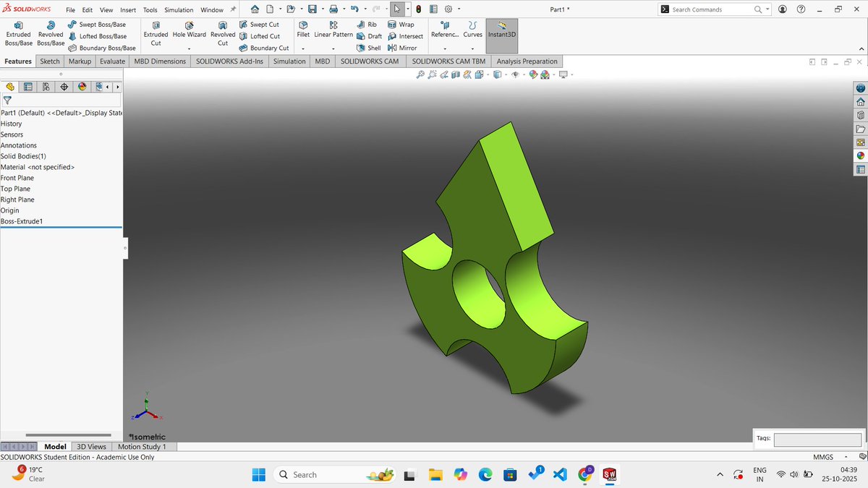Select the Wrap feature tool
This screenshot has height=488, width=868.
(x=401, y=25)
